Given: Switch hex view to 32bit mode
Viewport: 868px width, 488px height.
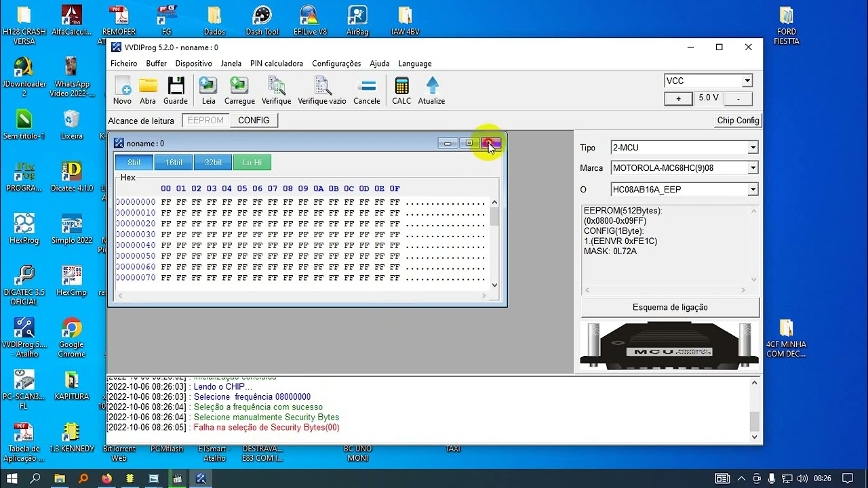Looking at the screenshot, I should coord(213,163).
